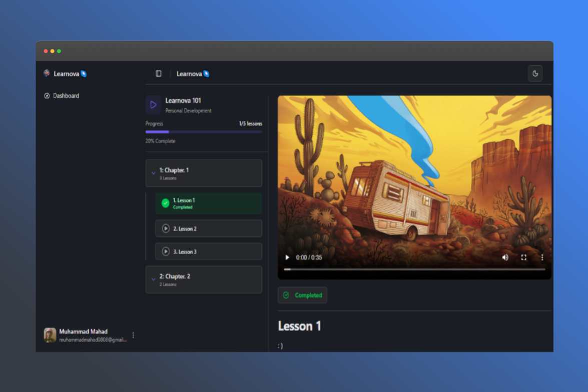
Task: Click the green checkmark on Lesson 1
Action: pos(165,203)
